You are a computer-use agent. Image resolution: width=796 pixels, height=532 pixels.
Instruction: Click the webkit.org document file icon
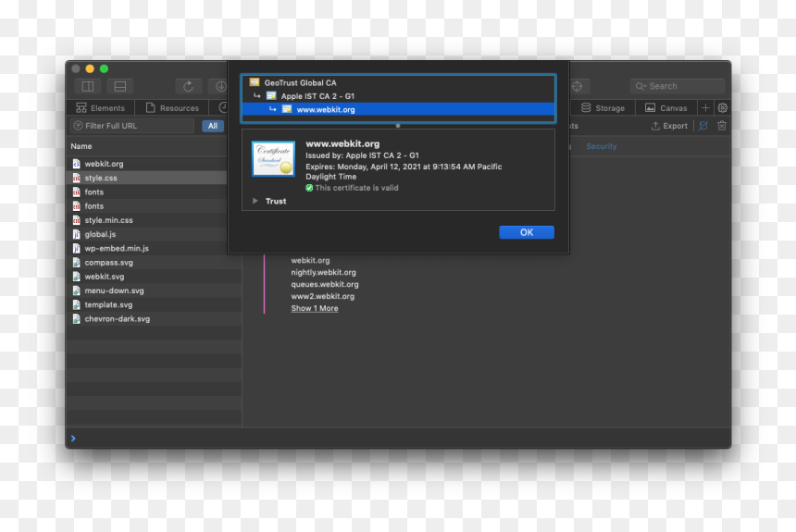[x=76, y=164]
